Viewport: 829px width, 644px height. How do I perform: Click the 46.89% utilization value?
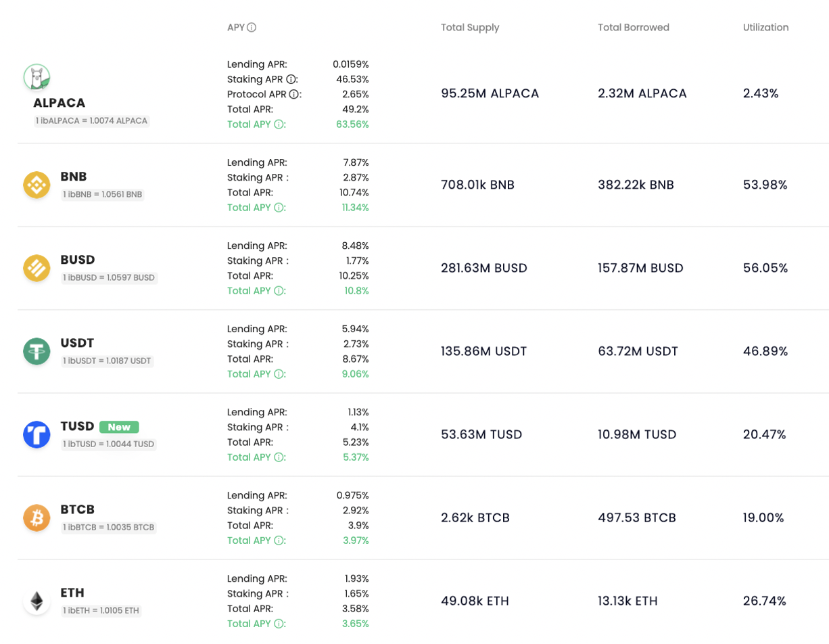(765, 351)
